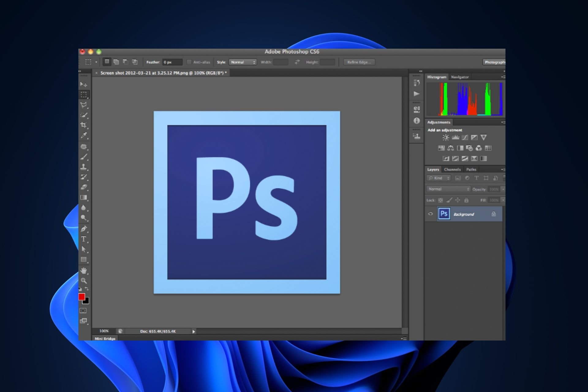
Task: Select the Zoom tool in toolbox
Action: click(84, 281)
